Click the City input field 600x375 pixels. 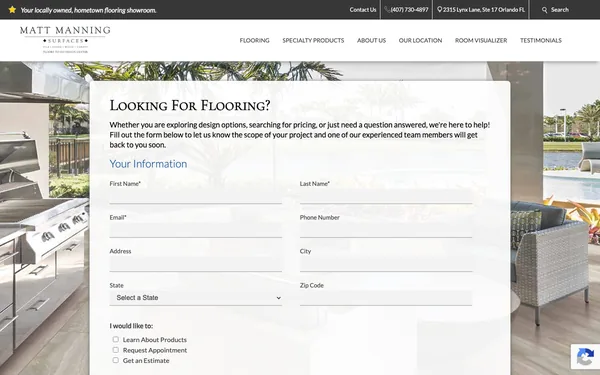386,264
